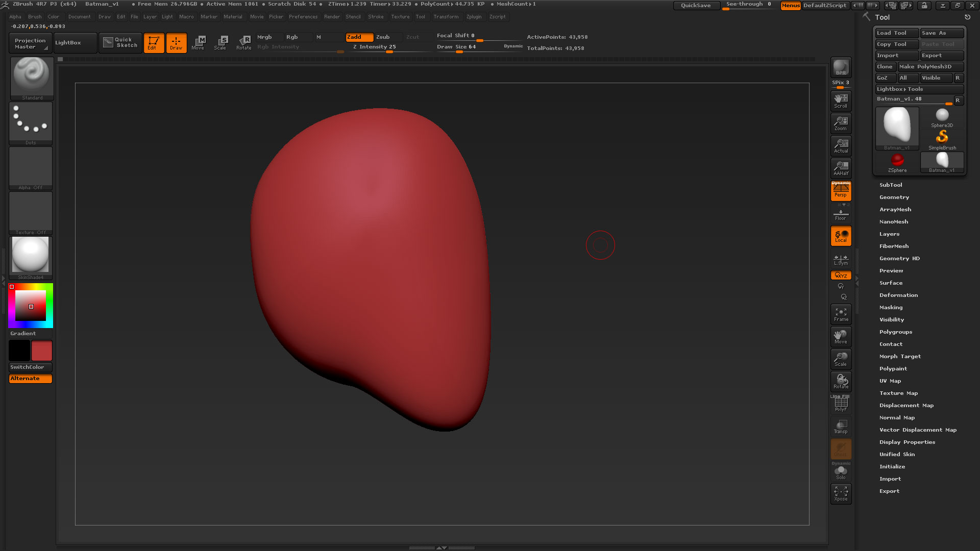Image resolution: width=980 pixels, height=551 pixels.
Task: Select the Scroll canvas icon
Action: click(x=841, y=101)
